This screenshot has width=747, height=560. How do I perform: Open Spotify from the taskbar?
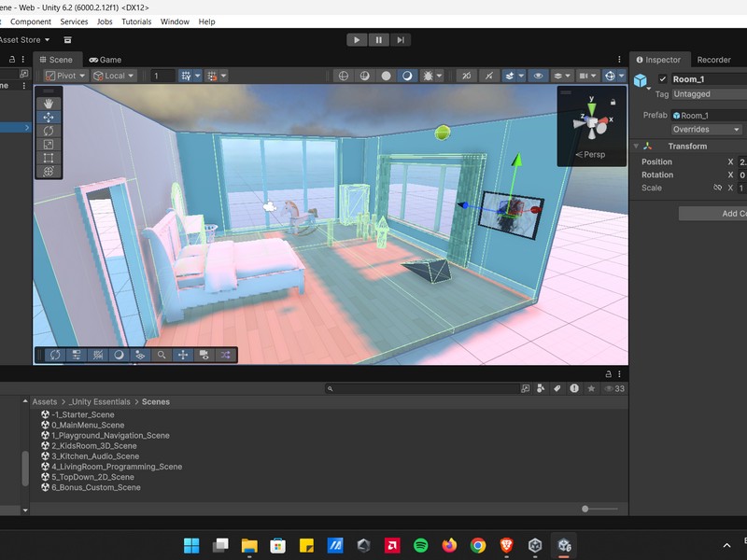420,545
